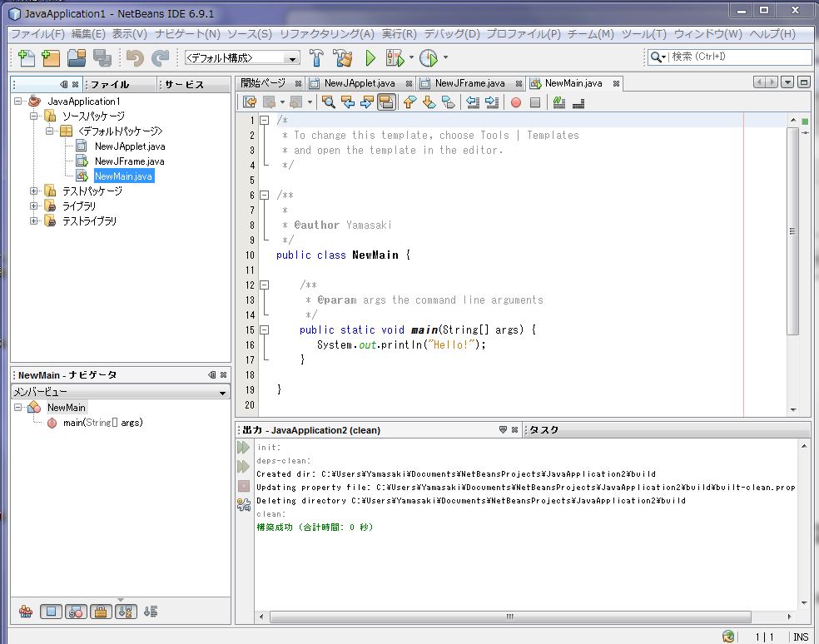Run the project with green play icon

370,57
